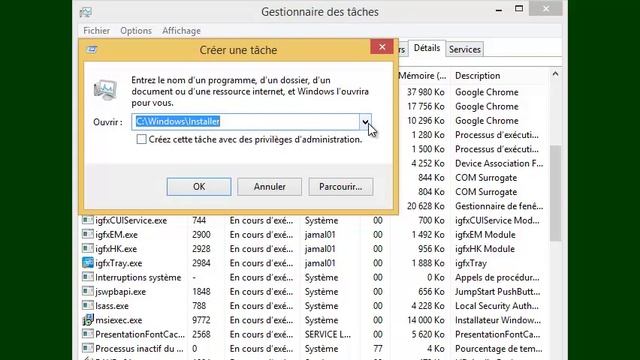
Task: Select the Processus inactif du ... icon
Action: [x=87, y=349]
